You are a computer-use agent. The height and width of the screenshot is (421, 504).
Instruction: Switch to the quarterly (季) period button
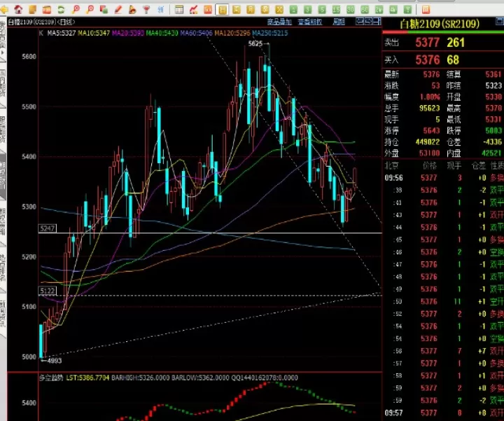point(265,10)
